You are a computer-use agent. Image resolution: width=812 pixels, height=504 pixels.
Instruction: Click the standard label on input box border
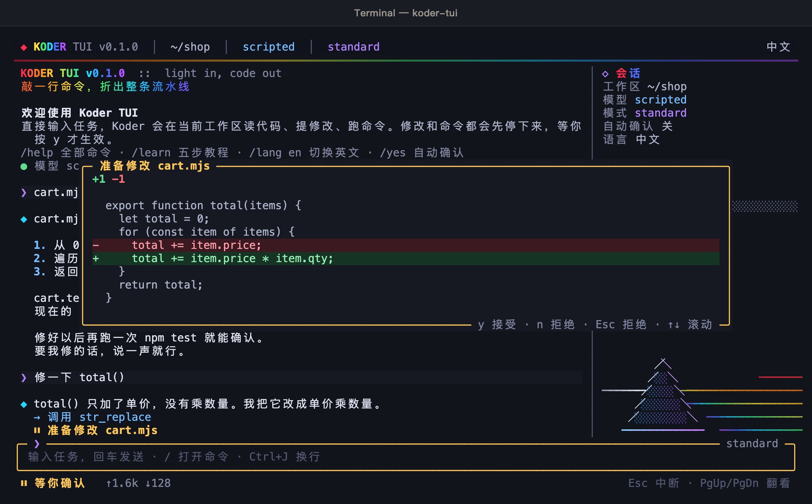[x=752, y=443]
